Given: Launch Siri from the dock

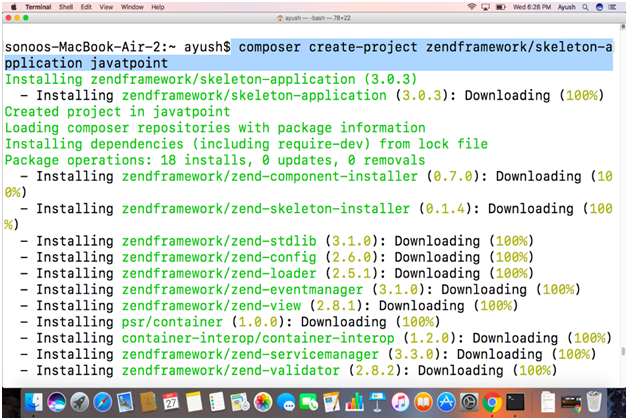Looking at the screenshot, I should point(56,402).
